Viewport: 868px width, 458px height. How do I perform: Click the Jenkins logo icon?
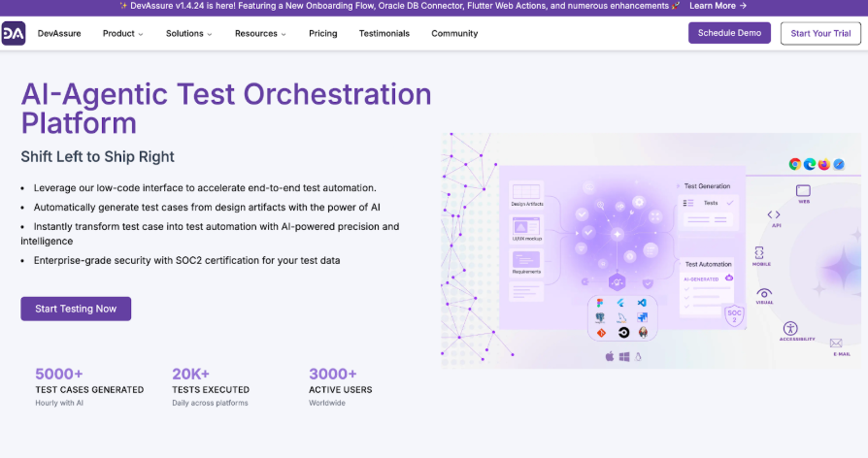644,332
